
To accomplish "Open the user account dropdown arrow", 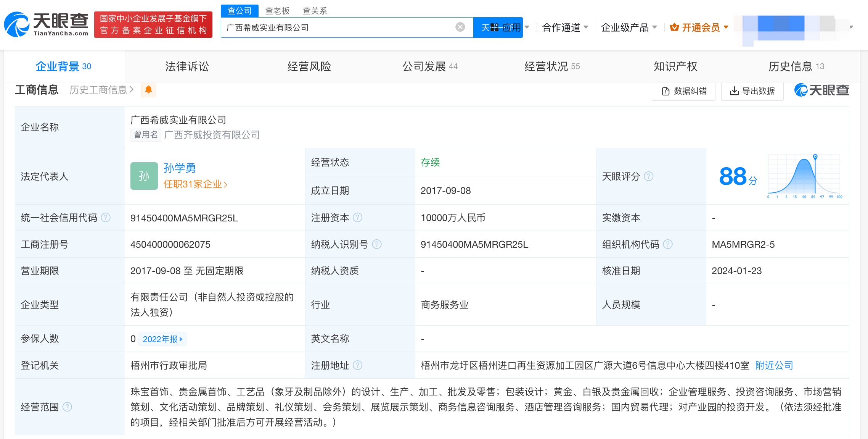I will pos(851,27).
